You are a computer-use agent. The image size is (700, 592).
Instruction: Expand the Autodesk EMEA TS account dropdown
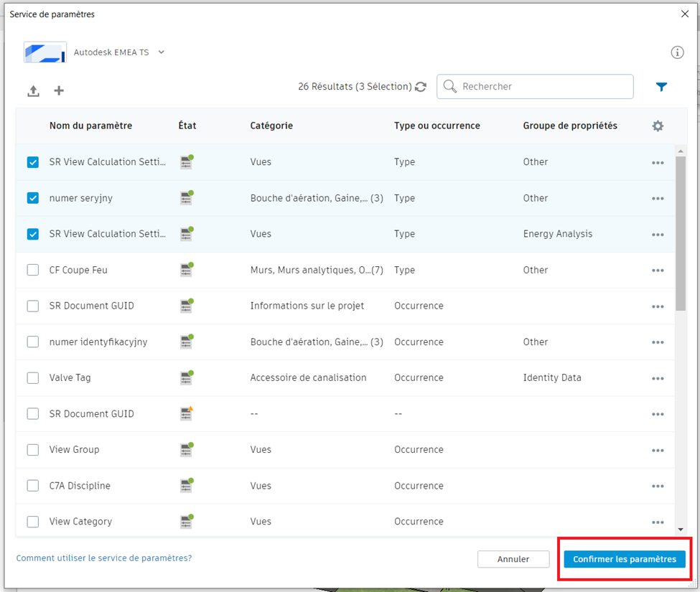point(161,52)
